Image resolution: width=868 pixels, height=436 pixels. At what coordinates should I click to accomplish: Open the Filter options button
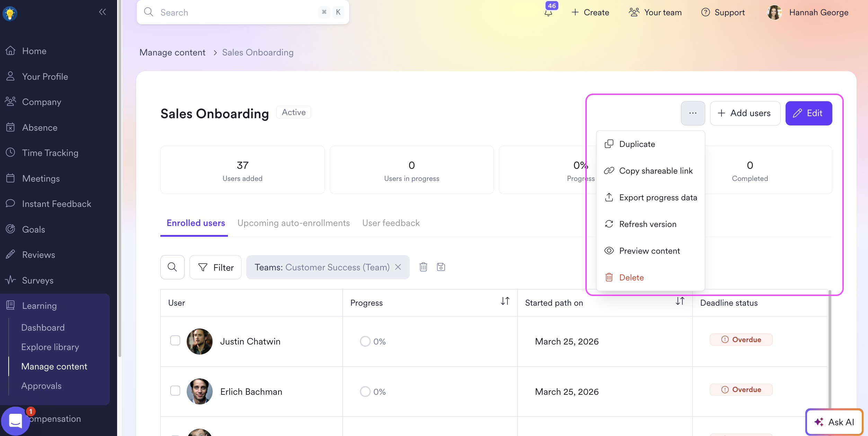click(x=215, y=267)
